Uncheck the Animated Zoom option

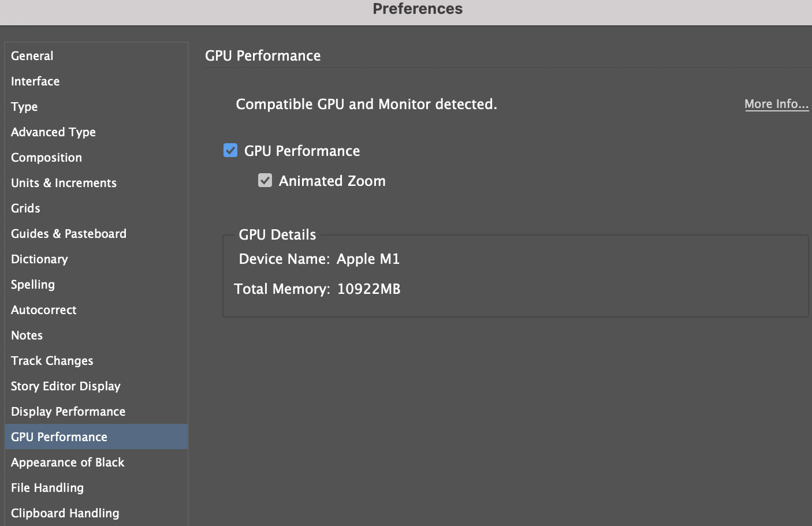click(x=265, y=180)
